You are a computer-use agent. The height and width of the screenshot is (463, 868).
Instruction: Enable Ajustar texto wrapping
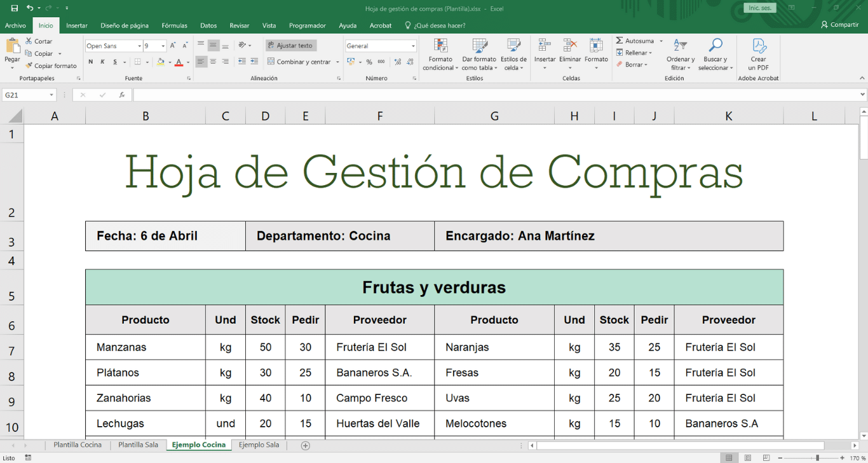click(290, 45)
